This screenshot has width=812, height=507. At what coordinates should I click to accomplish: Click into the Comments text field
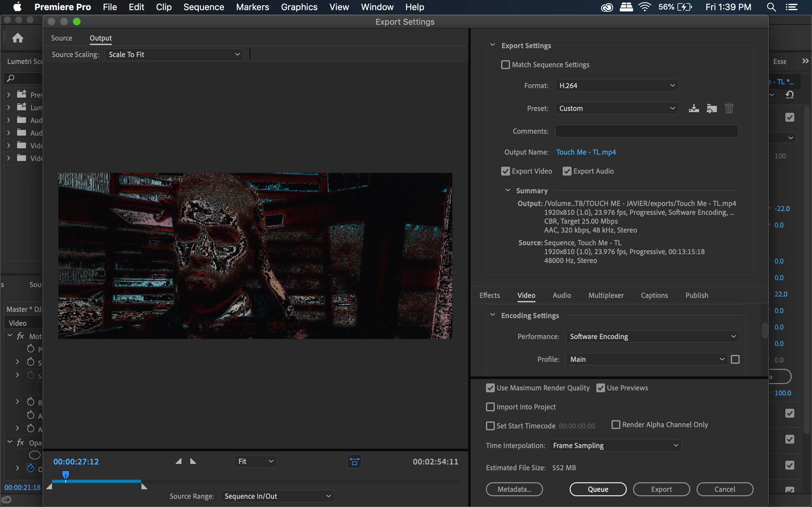click(x=646, y=131)
